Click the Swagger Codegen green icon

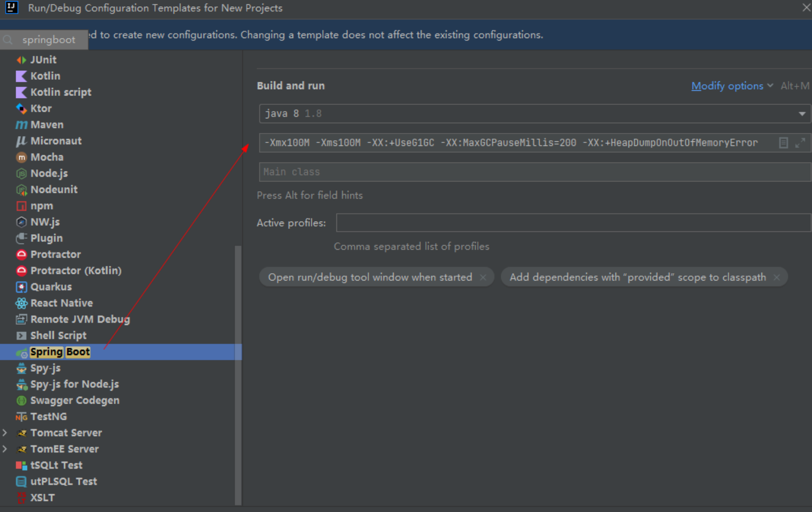21,400
